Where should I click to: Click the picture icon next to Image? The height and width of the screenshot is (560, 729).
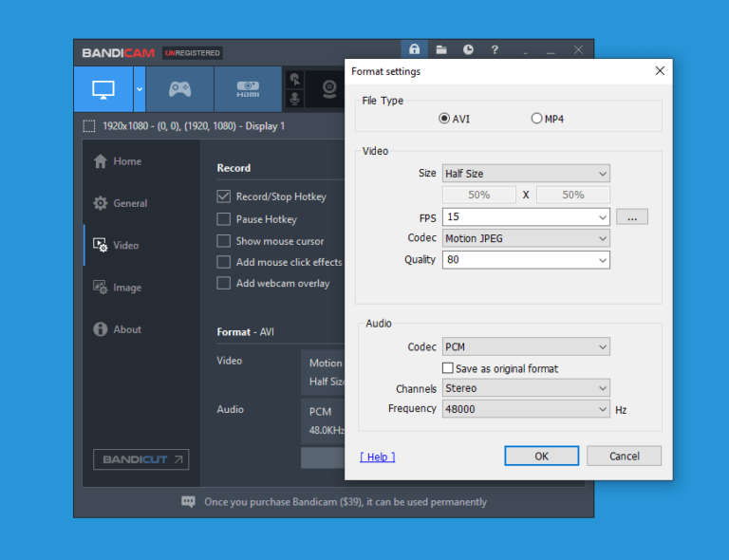(x=100, y=288)
